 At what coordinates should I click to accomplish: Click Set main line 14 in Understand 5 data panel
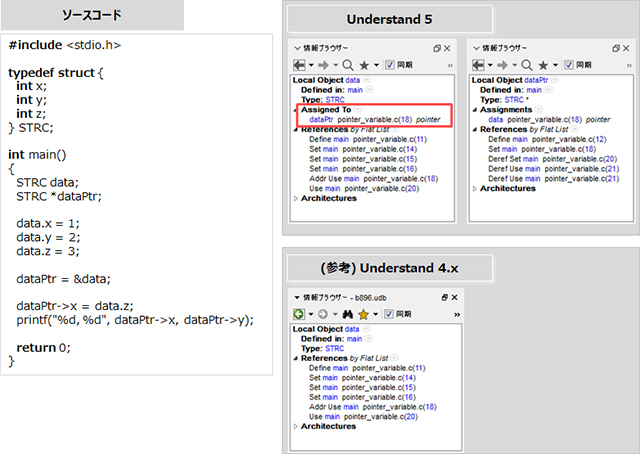click(x=363, y=149)
